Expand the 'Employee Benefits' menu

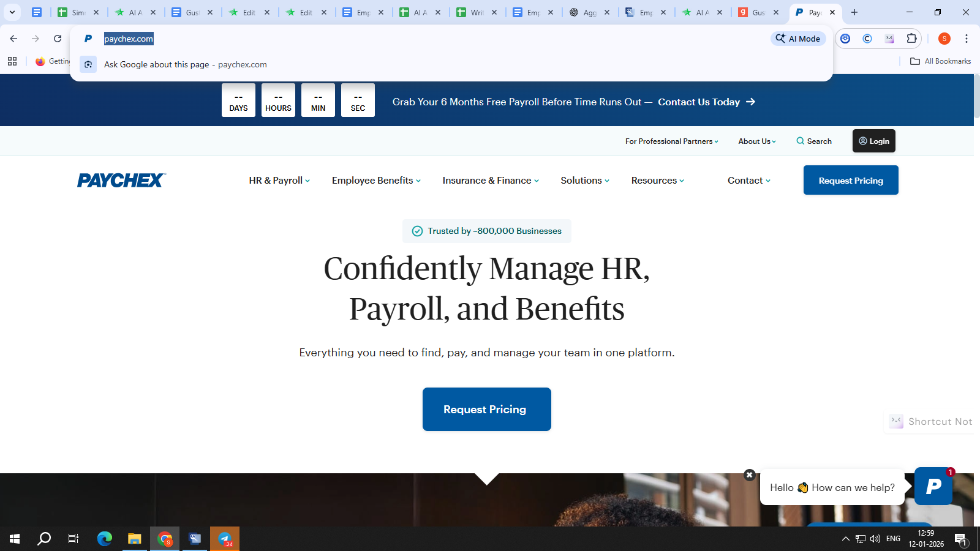pos(376,181)
